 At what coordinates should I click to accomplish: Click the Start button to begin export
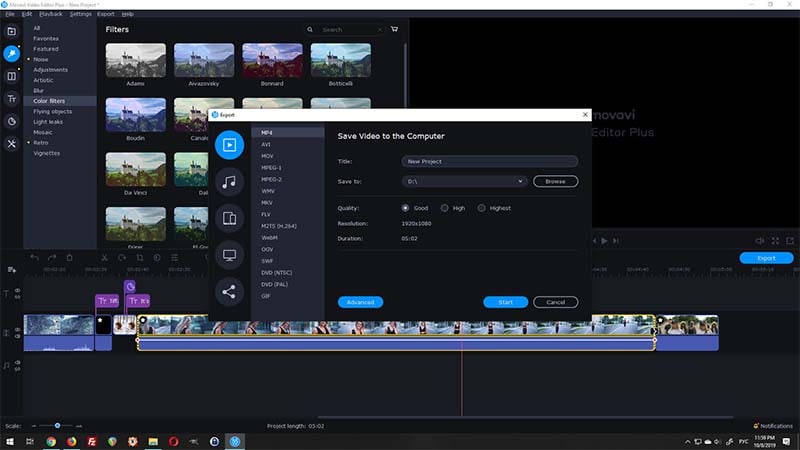click(x=505, y=302)
